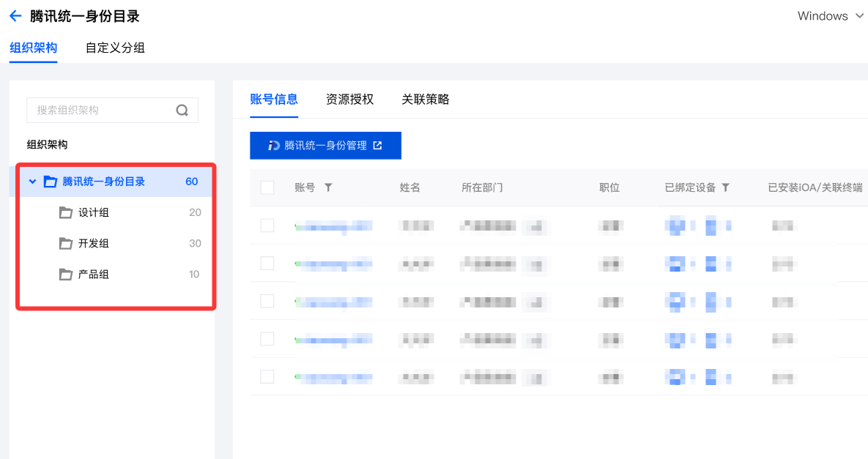Click the count 30 beside 开发组
This screenshot has height=459, width=868.
[x=195, y=243]
